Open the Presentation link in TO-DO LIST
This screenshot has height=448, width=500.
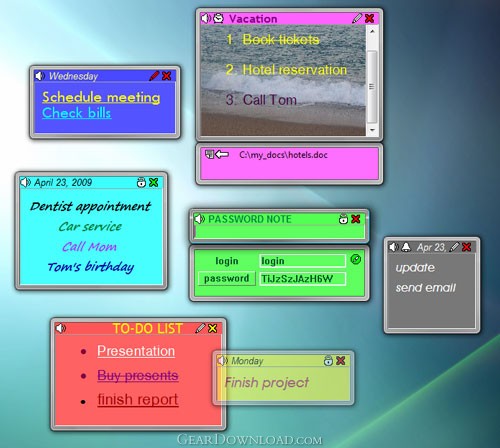click(x=136, y=351)
